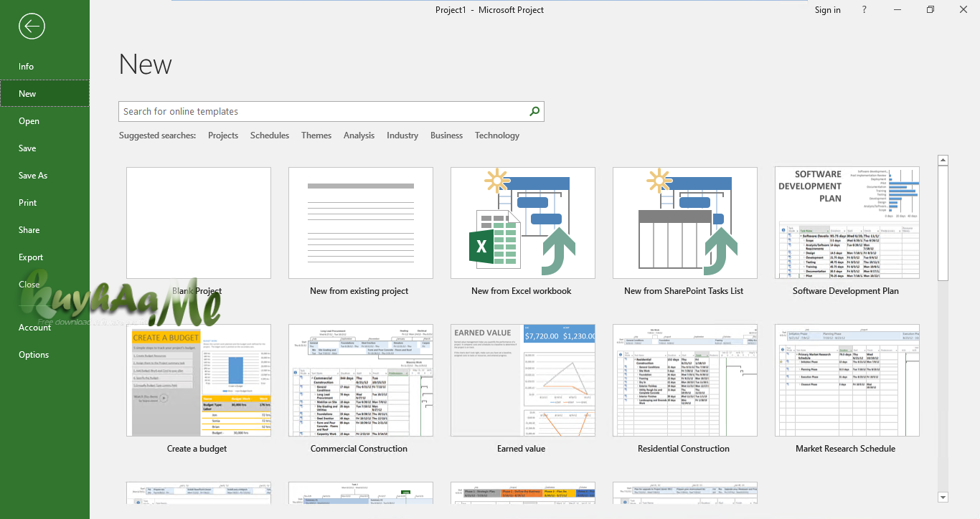This screenshot has width=980, height=519.
Task: Choose Save As in the sidebar
Action: 44,176
